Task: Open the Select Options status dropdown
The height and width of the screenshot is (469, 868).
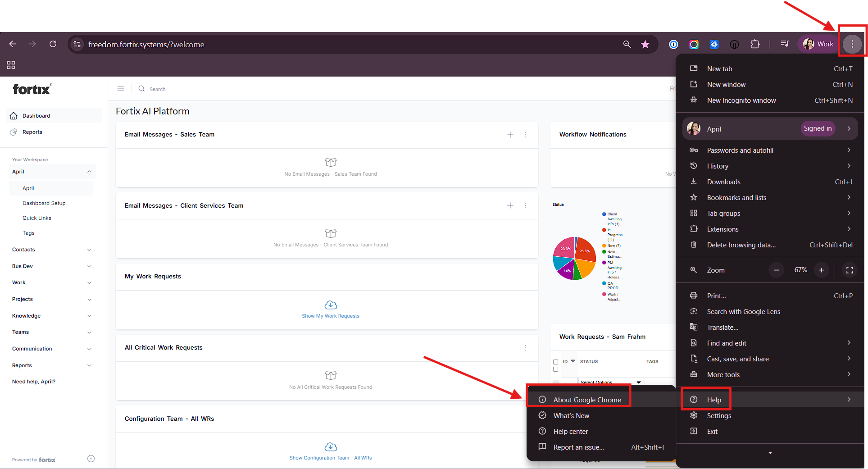Action: tap(610, 382)
